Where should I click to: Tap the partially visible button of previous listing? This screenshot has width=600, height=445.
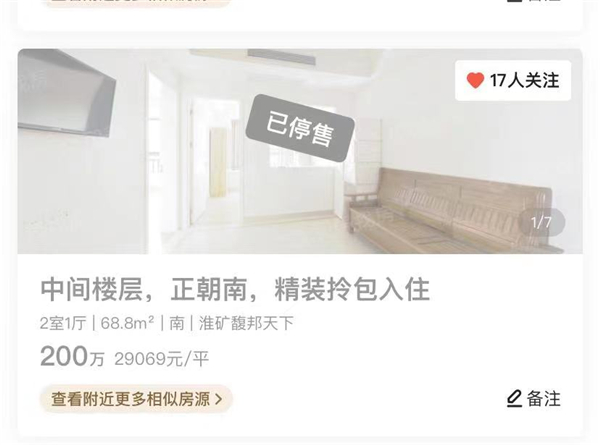tap(136, 2)
